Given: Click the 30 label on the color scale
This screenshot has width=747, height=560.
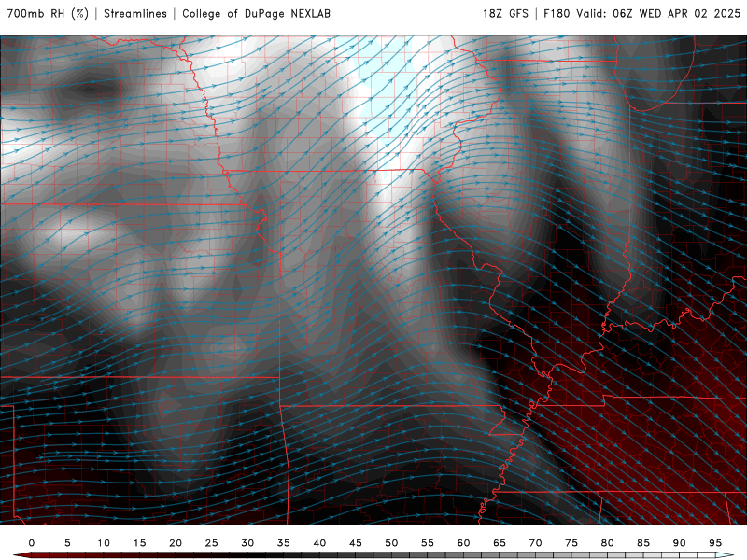Looking at the screenshot, I should (x=247, y=543).
